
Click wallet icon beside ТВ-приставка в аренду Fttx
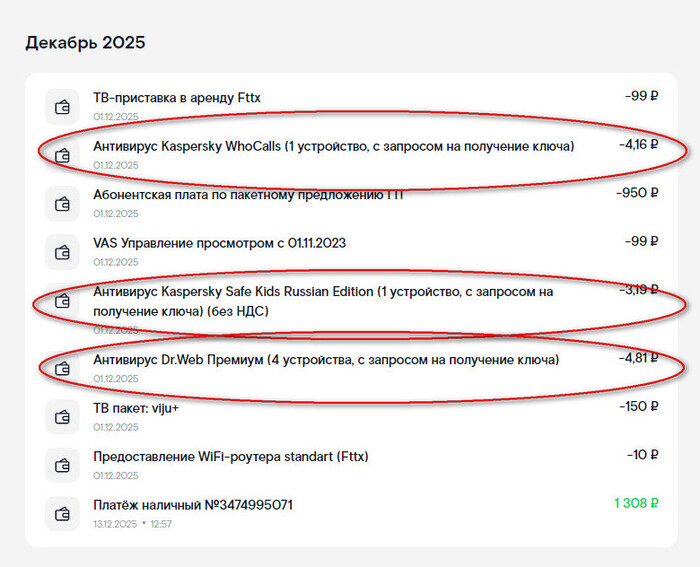click(x=62, y=106)
